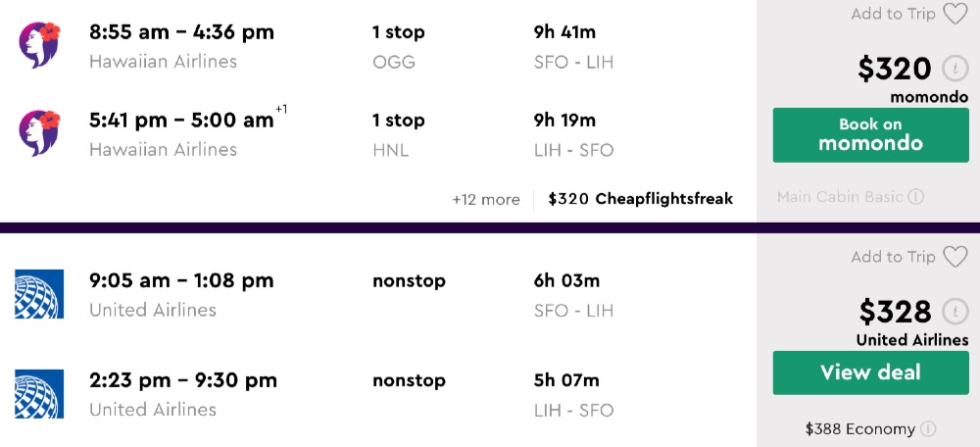Expand the +12 more booking options
Screen dimensions: 980x447
[486, 199]
